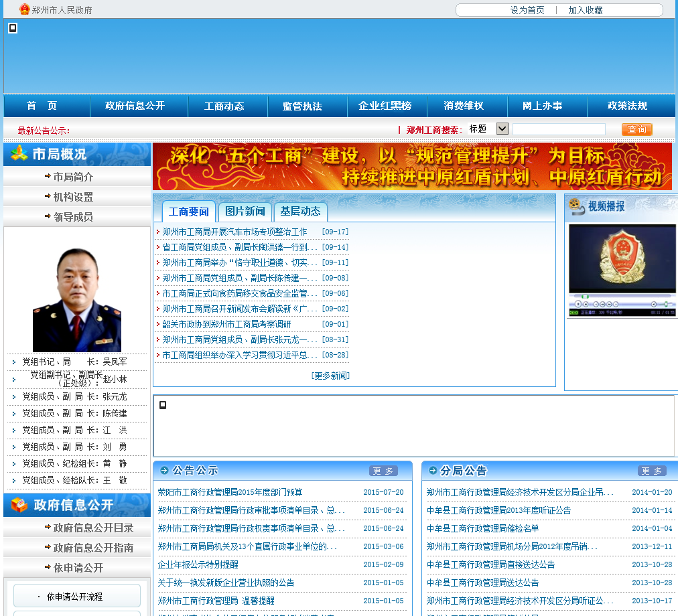Open news 市工商局正式向食药局移交食品安全监管
Viewport: 678px width, 616px height.
[240, 293]
